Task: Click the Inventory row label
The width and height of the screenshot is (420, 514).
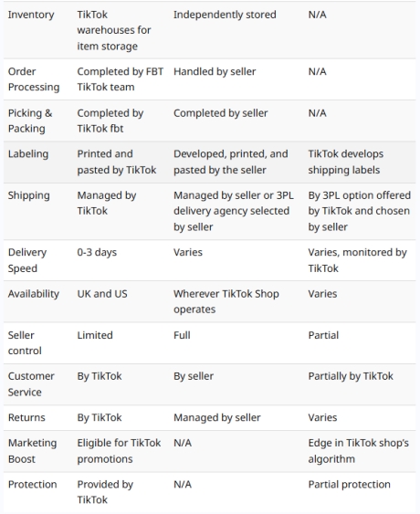Action: click(x=31, y=15)
